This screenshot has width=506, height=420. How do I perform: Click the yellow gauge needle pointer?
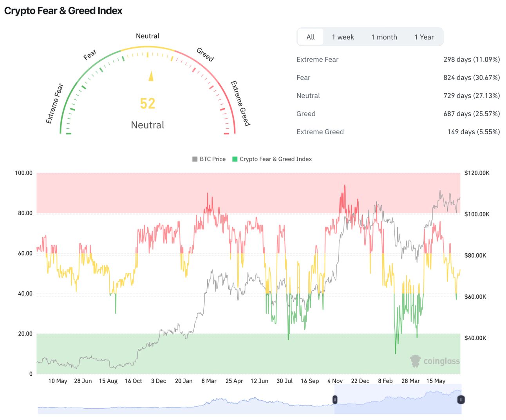[151, 76]
